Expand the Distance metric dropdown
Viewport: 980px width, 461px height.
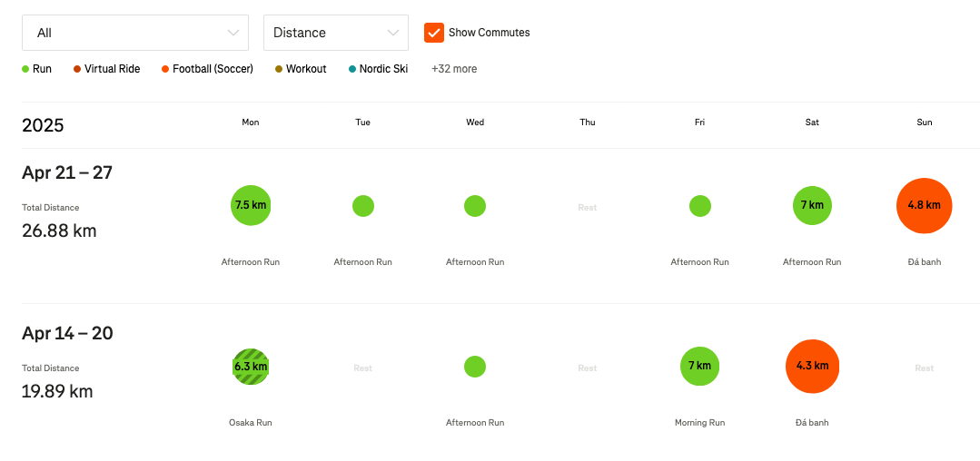(x=335, y=33)
